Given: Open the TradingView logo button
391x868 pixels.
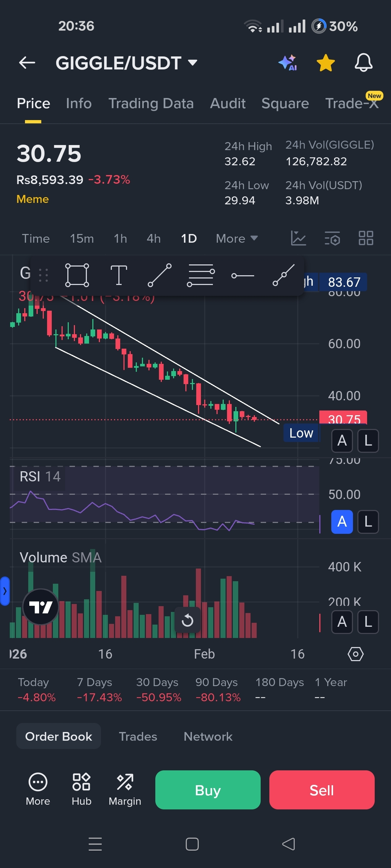Looking at the screenshot, I should tap(41, 607).
